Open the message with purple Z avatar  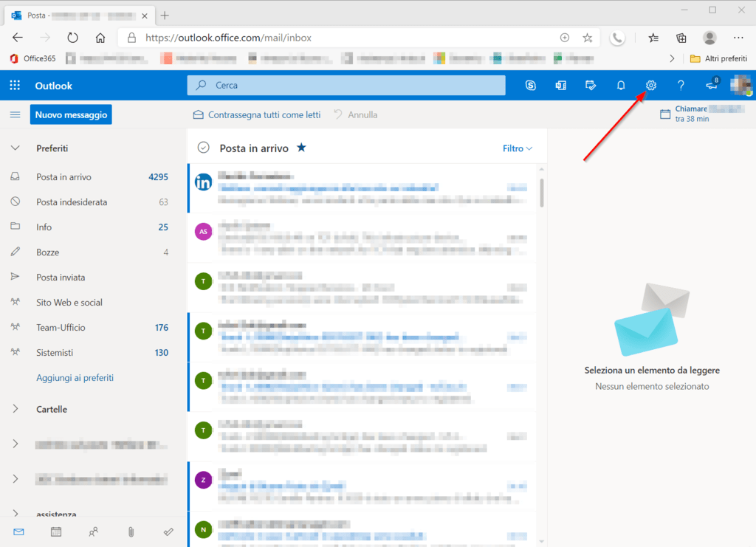pos(362,486)
